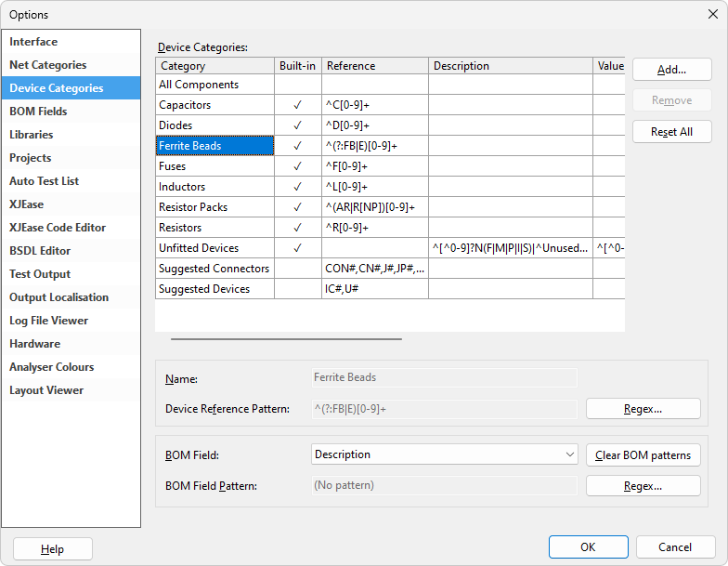Sort by the Reference column header
Viewport: 728px width, 566px height.
pyautogui.click(x=375, y=66)
